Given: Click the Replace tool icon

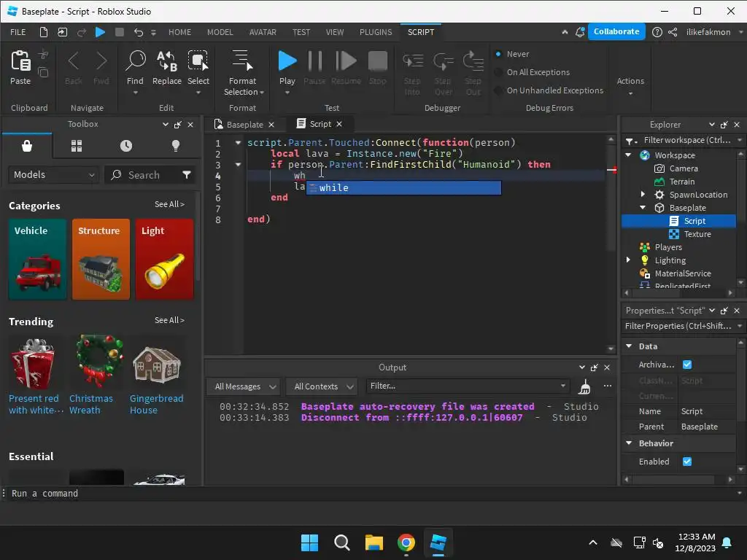Looking at the screenshot, I should 166,61.
